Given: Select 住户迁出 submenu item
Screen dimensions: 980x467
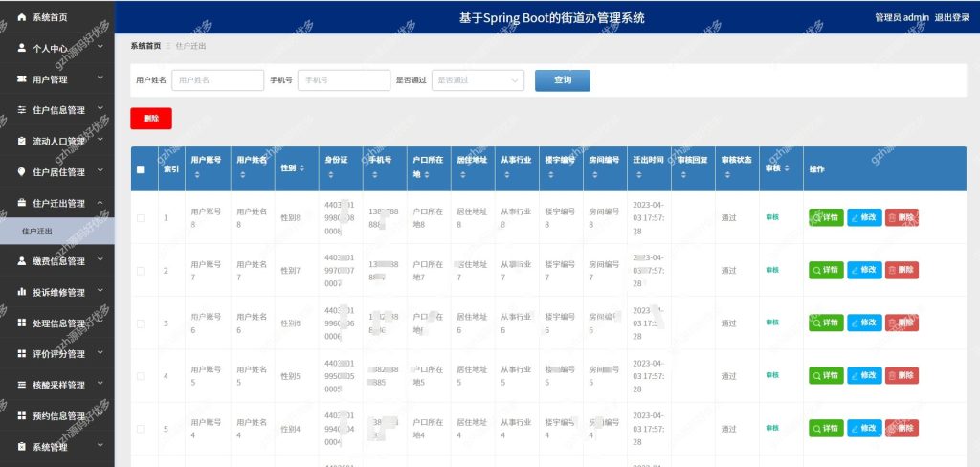Looking at the screenshot, I should (x=57, y=232).
